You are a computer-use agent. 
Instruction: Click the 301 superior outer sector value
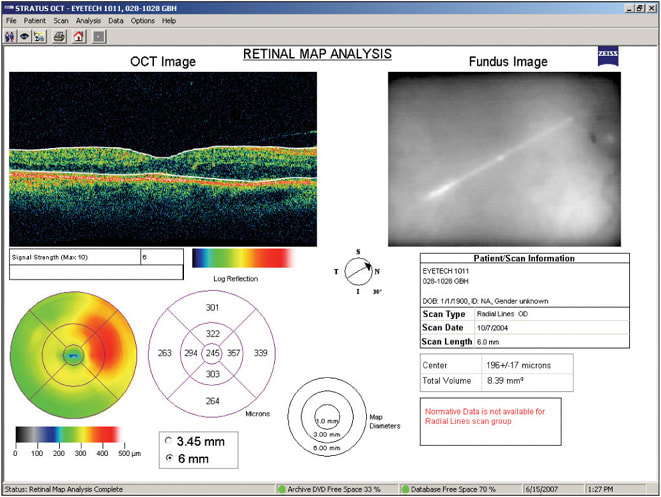pyautogui.click(x=212, y=307)
